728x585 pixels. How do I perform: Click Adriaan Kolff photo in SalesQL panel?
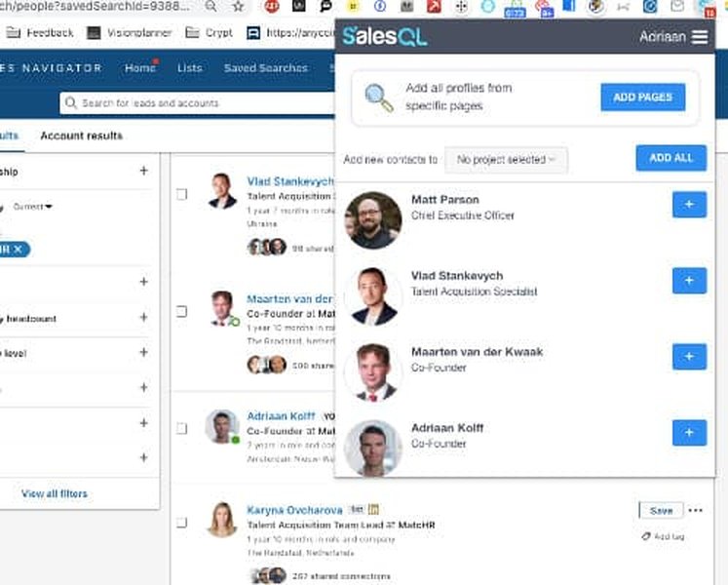pyautogui.click(x=373, y=448)
